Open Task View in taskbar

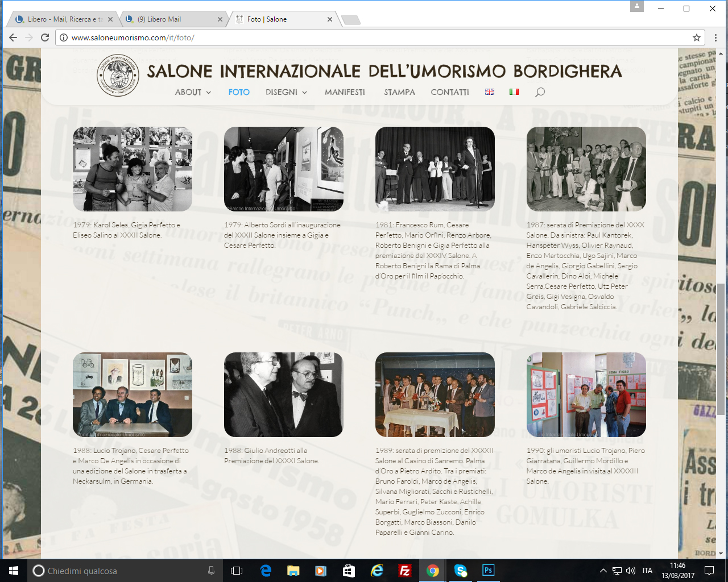pos(237,571)
